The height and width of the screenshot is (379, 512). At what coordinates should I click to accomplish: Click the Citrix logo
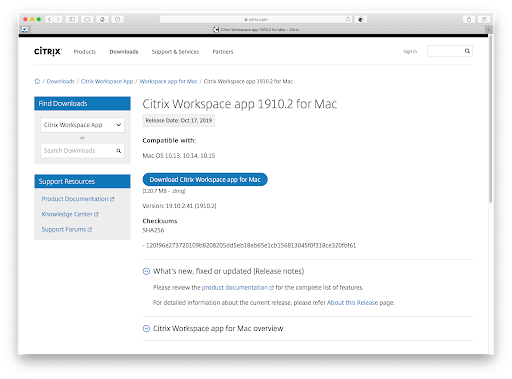pos(48,51)
